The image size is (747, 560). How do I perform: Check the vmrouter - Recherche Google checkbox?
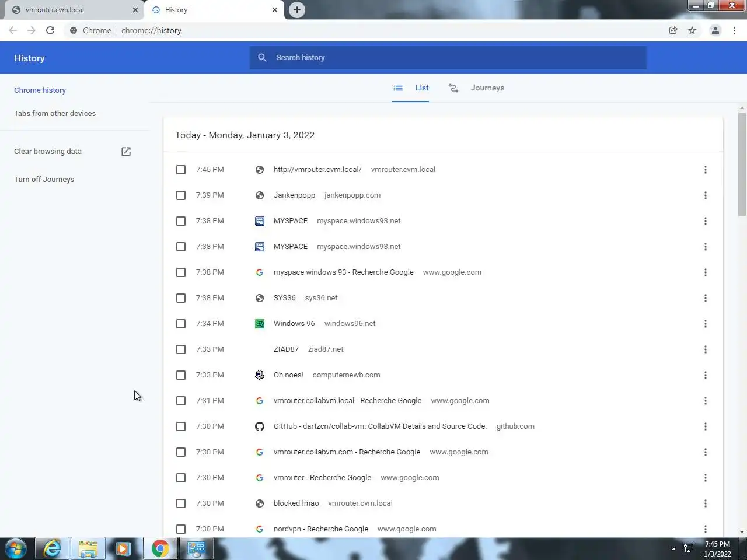tap(181, 478)
